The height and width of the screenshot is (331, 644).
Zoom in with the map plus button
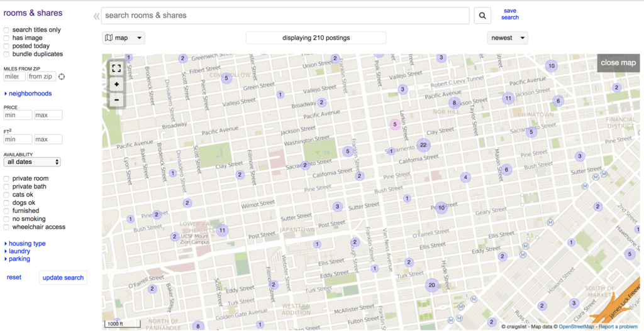point(116,84)
